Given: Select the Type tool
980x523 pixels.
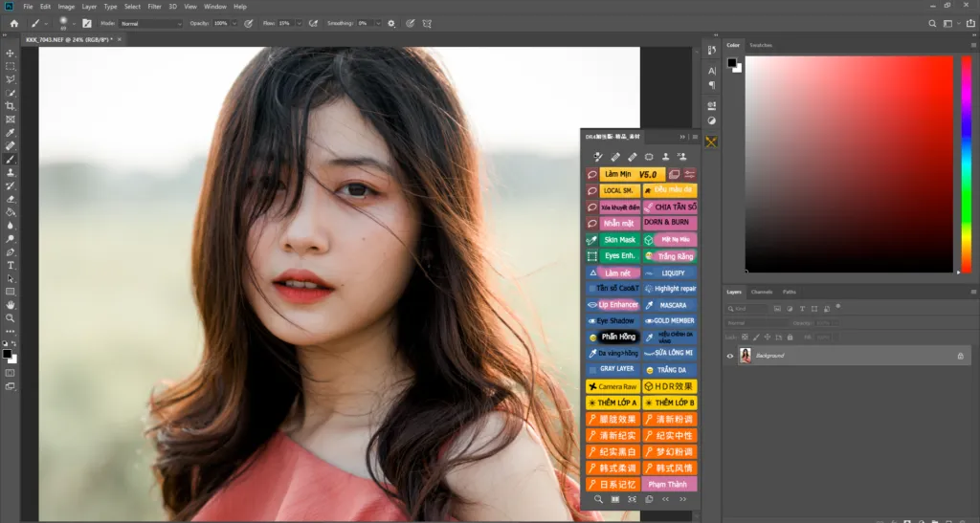Looking at the screenshot, I should 11,265.
